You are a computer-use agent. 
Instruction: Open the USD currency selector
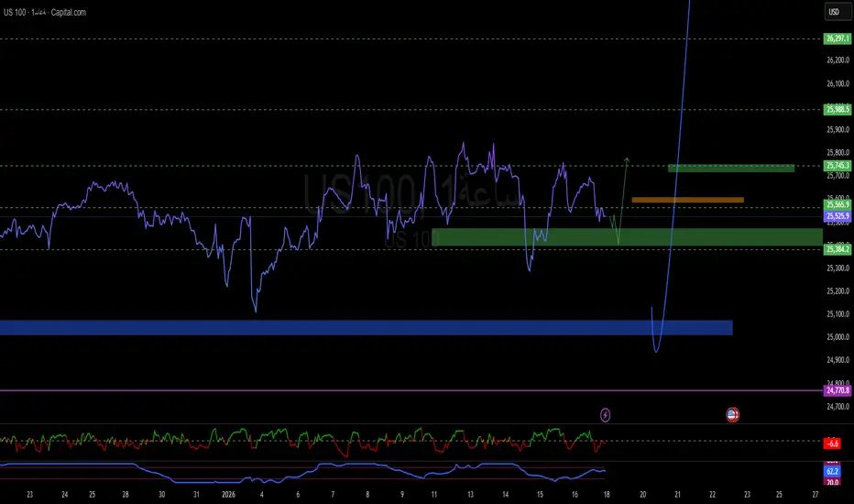pos(834,12)
